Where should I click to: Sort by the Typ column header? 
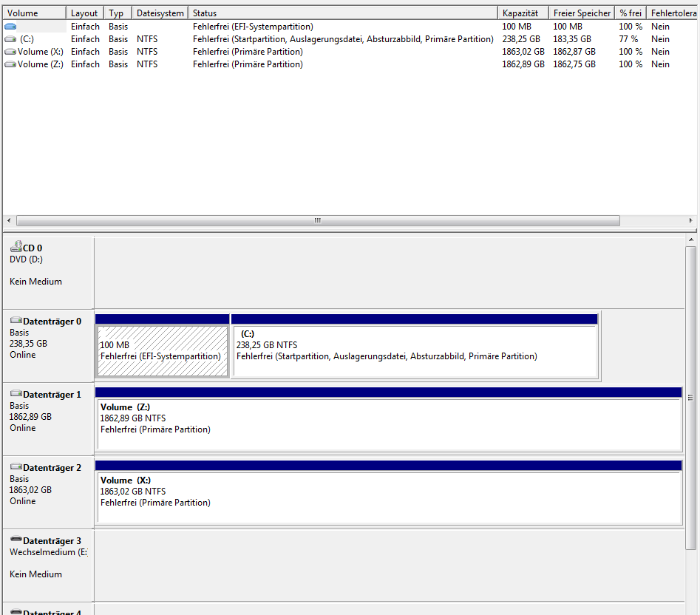point(118,13)
